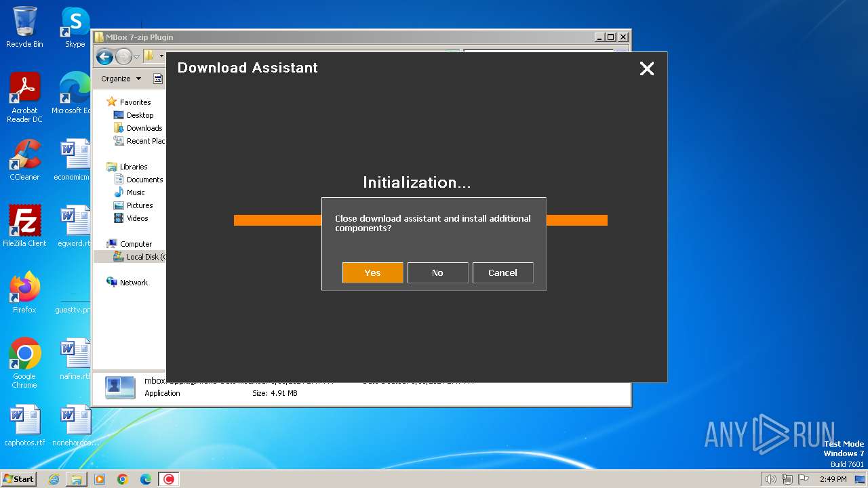Open the Pictures library
The width and height of the screenshot is (868, 488).
tap(133, 205)
